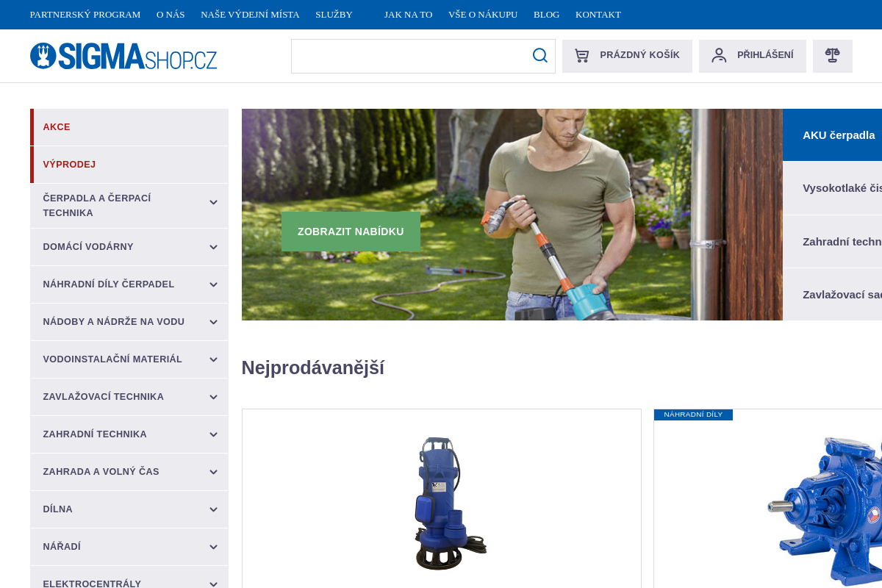Image resolution: width=882 pixels, height=588 pixels.
Task: Select Zahradní technika banner tab
Action: click(x=832, y=242)
